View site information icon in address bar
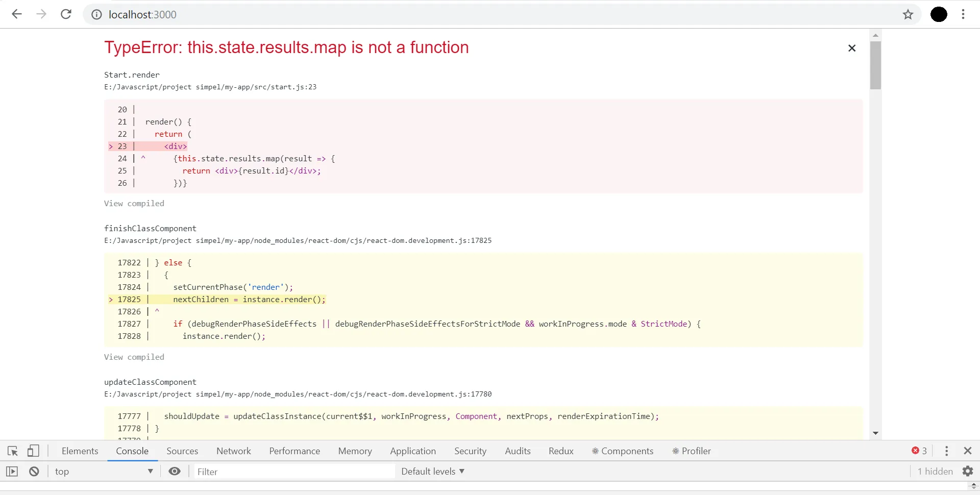 tap(96, 15)
